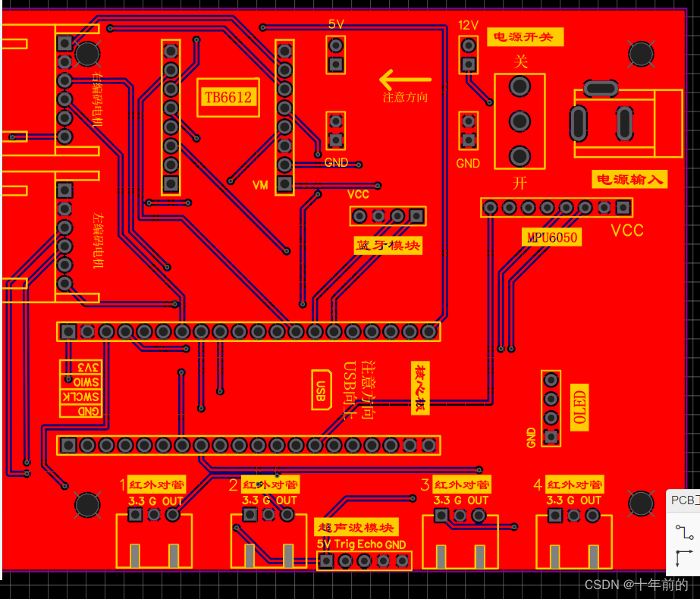
Task: Select the 红外对管 label numbered 2
Action: (271, 485)
